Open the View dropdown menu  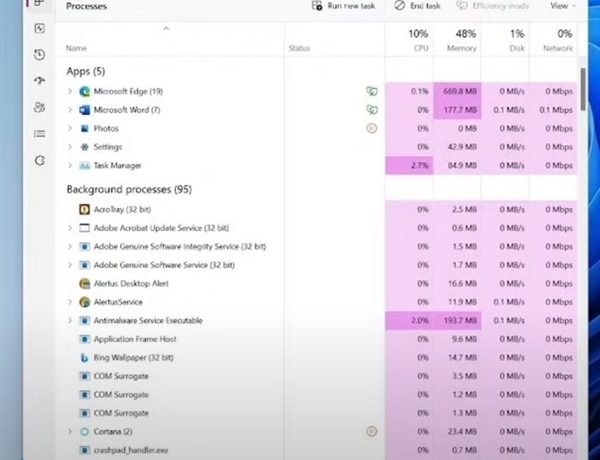(562, 6)
